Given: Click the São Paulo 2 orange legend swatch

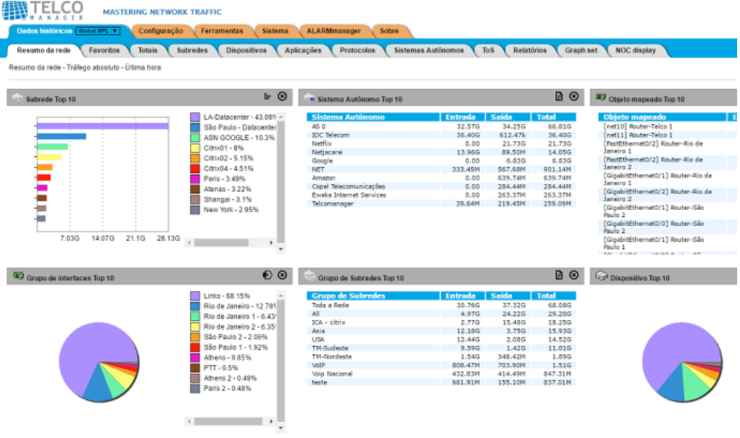Looking at the screenshot, I should [x=195, y=337].
